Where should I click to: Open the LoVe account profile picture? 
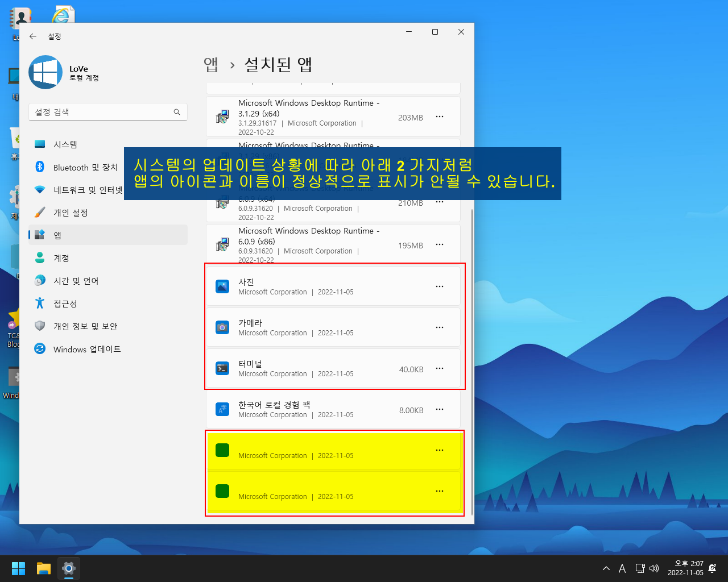[x=45, y=72]
